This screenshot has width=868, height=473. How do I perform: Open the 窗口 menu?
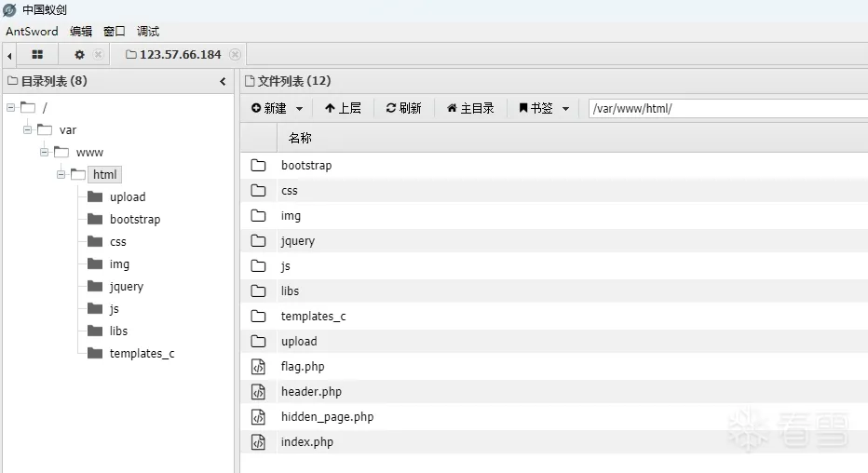[115, 31]
